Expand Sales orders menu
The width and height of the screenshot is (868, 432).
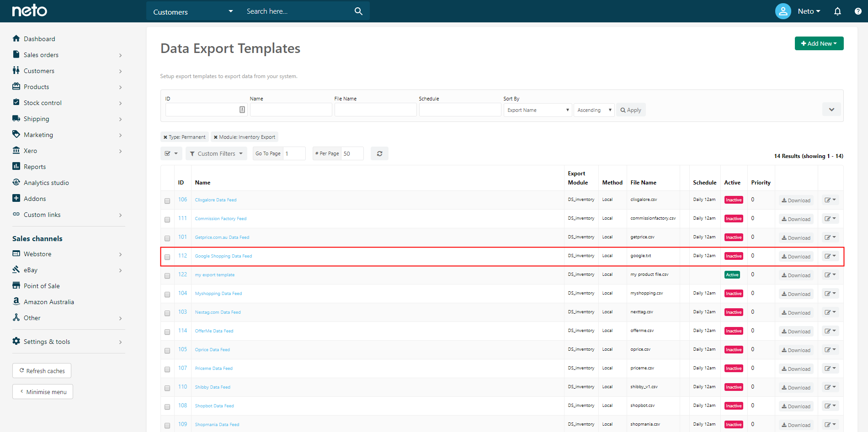[68, 55]
